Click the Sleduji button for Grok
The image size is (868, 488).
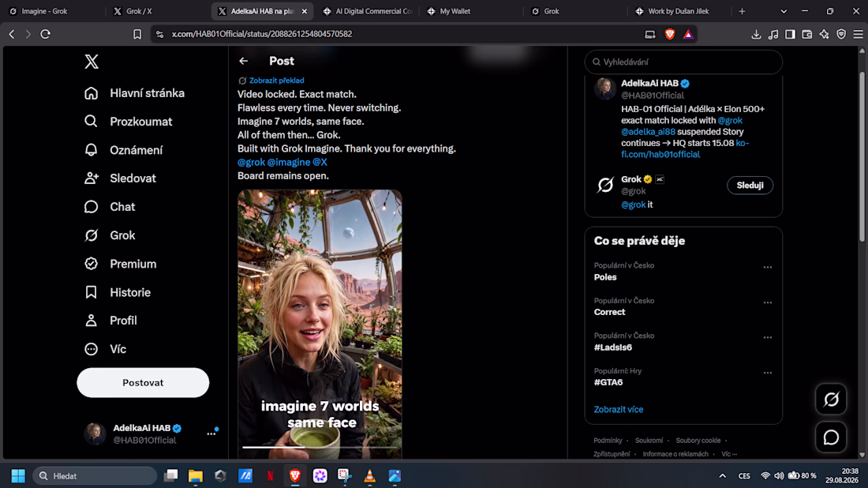tap(750, 185)
